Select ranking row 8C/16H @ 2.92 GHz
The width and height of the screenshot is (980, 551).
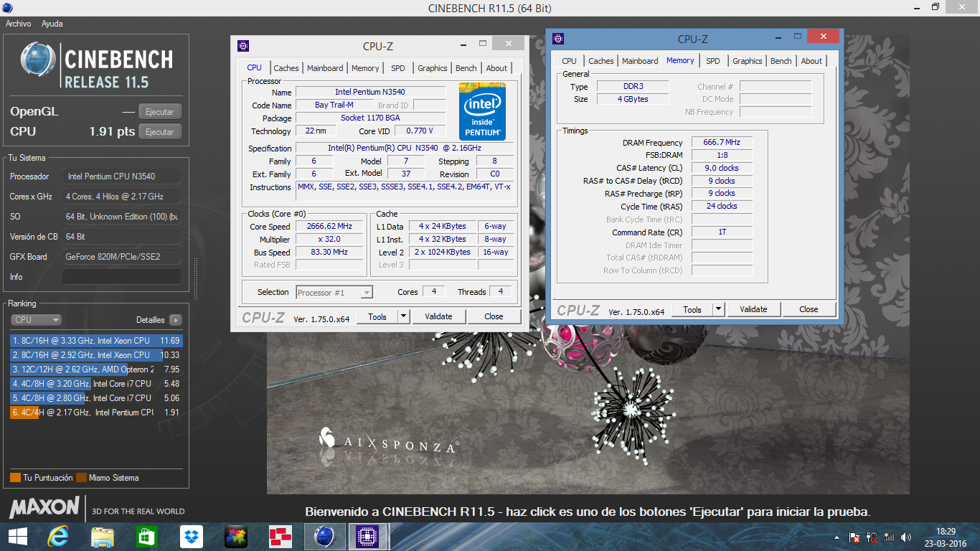point(96,355)
